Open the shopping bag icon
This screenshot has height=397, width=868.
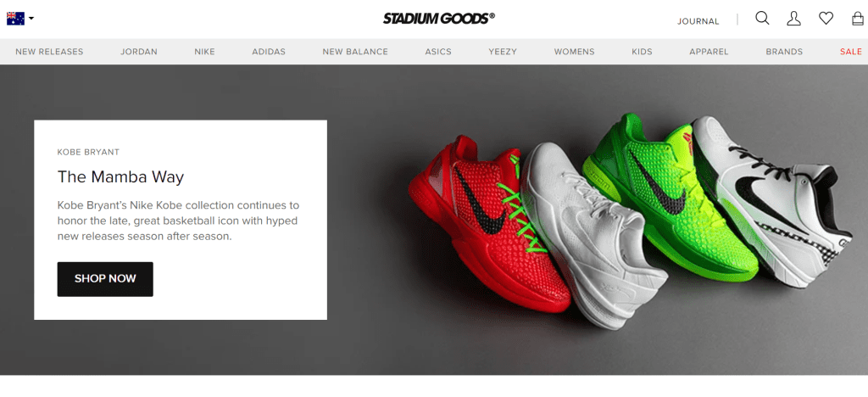click(858, 19)
